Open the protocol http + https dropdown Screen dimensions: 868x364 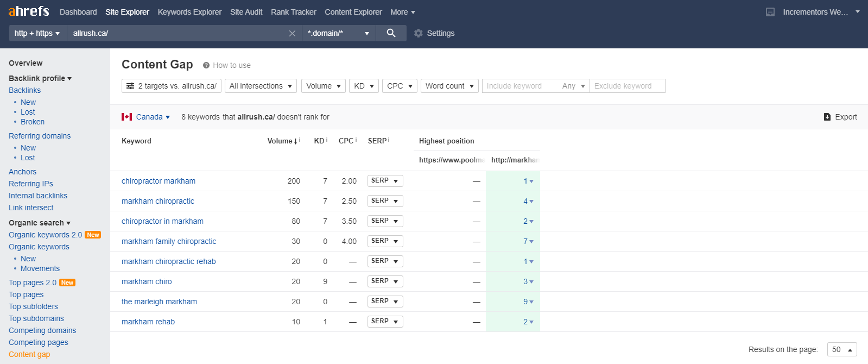tap(37, 33)
